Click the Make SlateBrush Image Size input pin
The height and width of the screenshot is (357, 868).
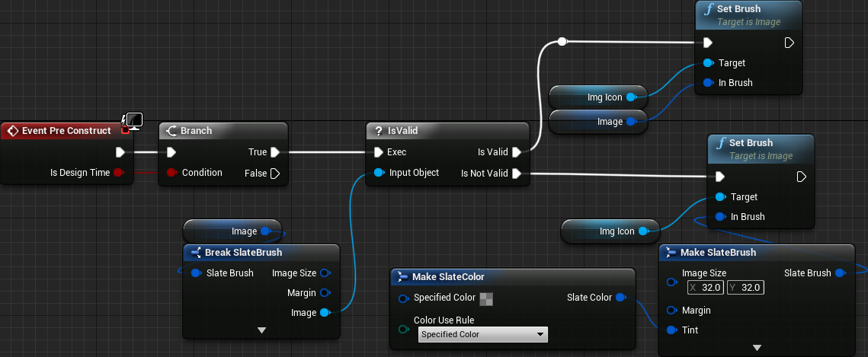point(671,282)
